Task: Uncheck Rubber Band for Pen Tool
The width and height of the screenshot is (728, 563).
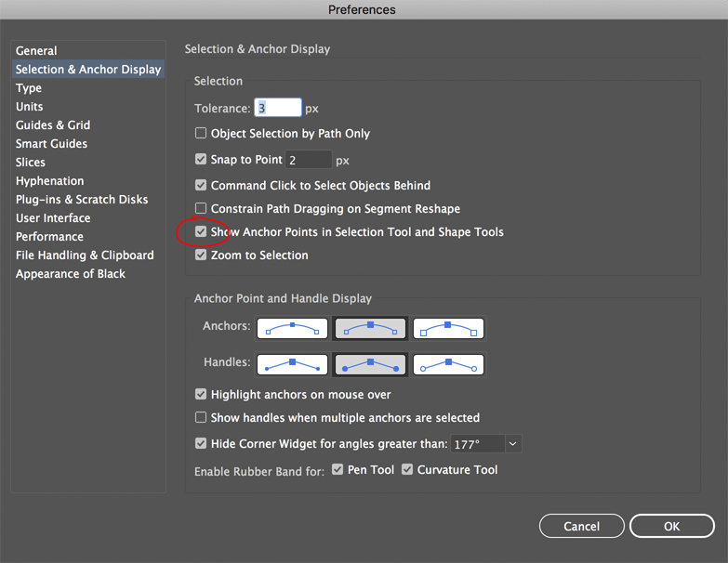Action: [338, 470]
